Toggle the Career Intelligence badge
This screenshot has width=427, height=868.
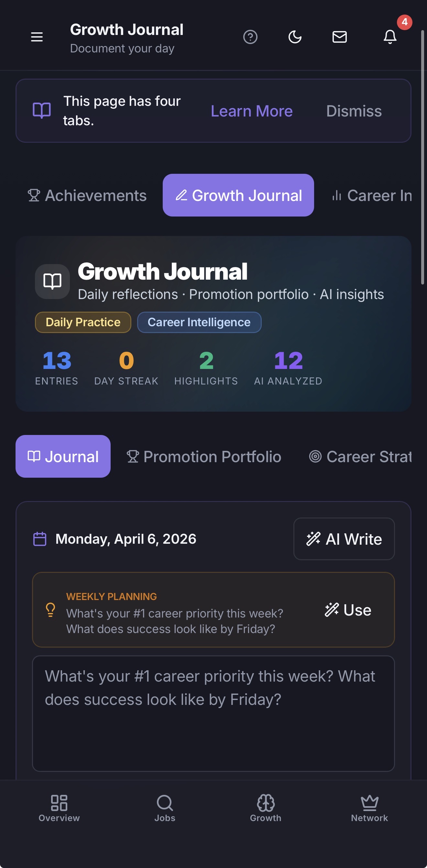[199, 322]
